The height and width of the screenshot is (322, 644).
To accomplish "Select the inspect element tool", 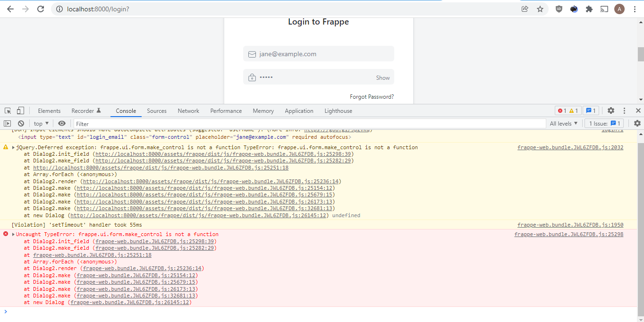I will (7, 110).
